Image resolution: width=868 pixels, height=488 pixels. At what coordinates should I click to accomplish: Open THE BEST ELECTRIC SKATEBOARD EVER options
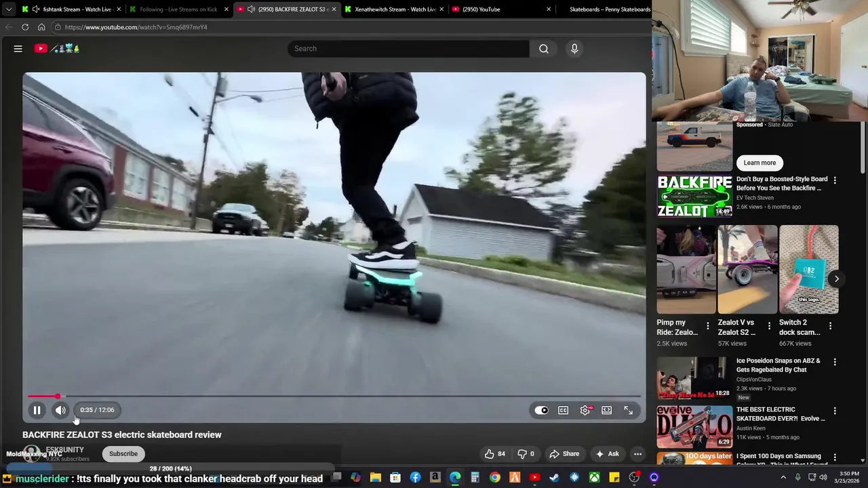pos(835,411)
